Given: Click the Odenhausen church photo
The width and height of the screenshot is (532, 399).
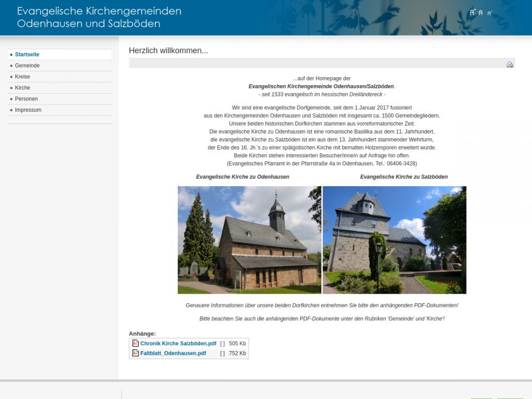Looking at the screenshot, I should coord(250,240).
